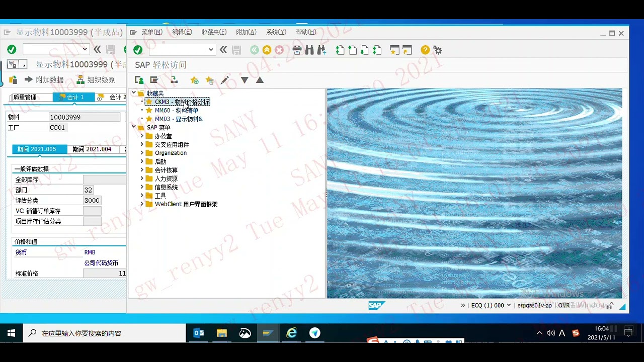Open the 帮助(H) menu

306,32
